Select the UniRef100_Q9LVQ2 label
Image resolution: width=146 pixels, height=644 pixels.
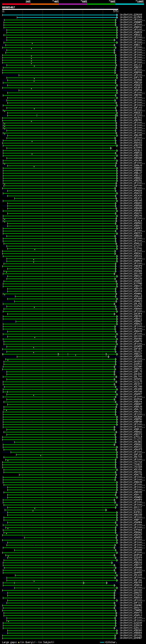pos(131,304)
